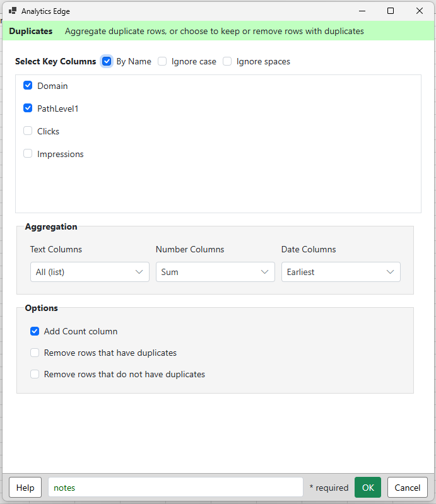Check Remove rows that do not have duplicates

click(35, 374)
